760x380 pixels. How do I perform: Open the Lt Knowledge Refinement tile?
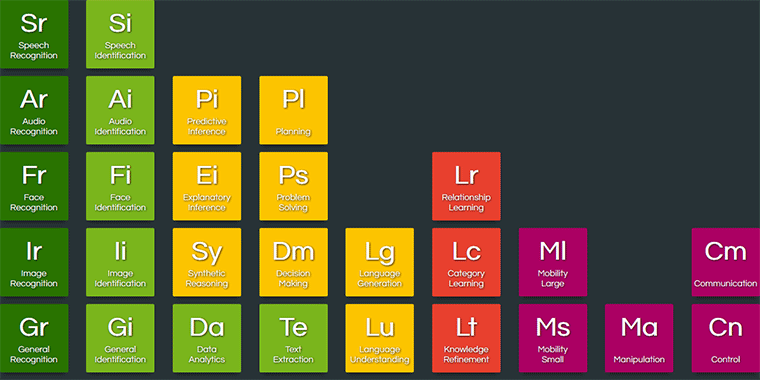point(466,338)
